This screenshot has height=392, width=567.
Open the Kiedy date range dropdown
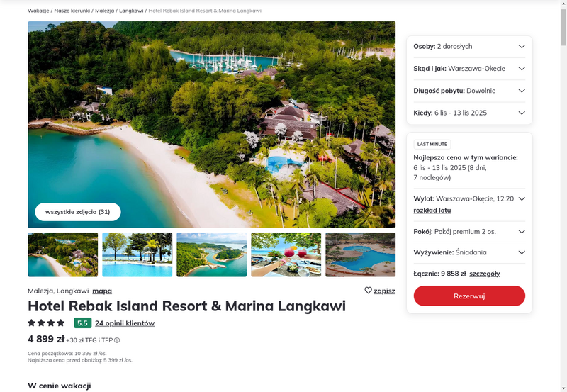click(469, 113)
